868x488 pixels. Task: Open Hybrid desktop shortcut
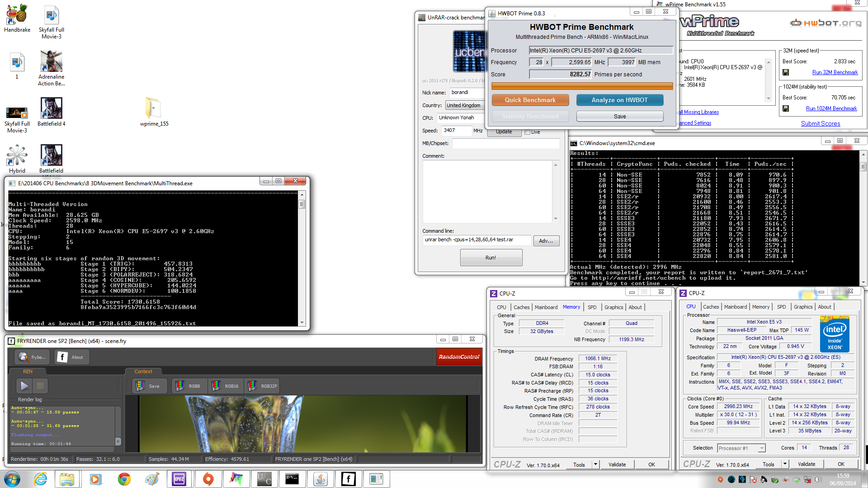tap(17, 159)
